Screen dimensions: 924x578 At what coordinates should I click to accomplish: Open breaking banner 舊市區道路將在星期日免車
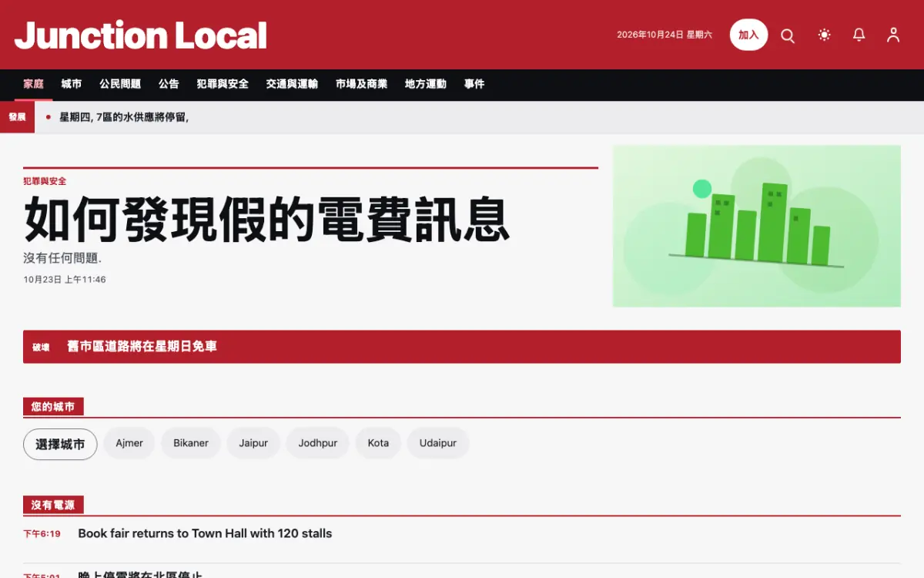tap(462, 347)
